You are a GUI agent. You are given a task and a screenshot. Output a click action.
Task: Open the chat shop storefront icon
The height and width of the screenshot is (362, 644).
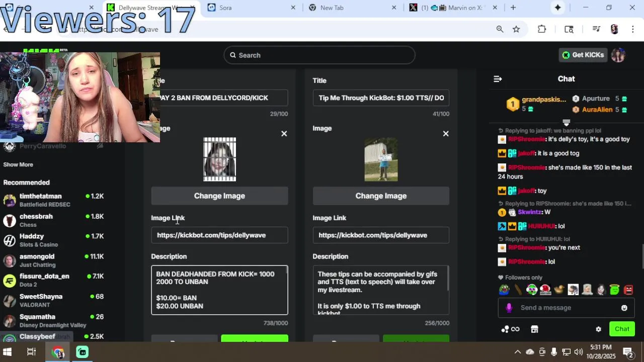coord(534,329)
